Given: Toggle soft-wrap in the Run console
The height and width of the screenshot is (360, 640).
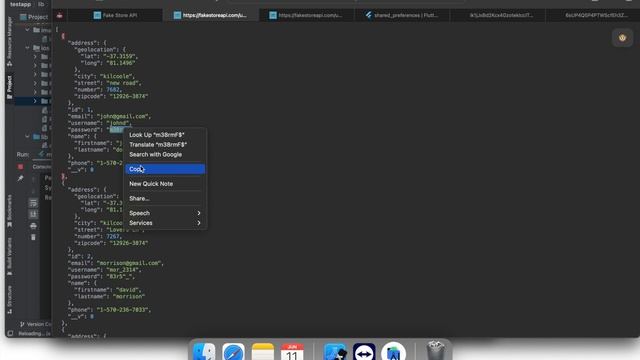Looking at the screenshot, I should point(33,203).
